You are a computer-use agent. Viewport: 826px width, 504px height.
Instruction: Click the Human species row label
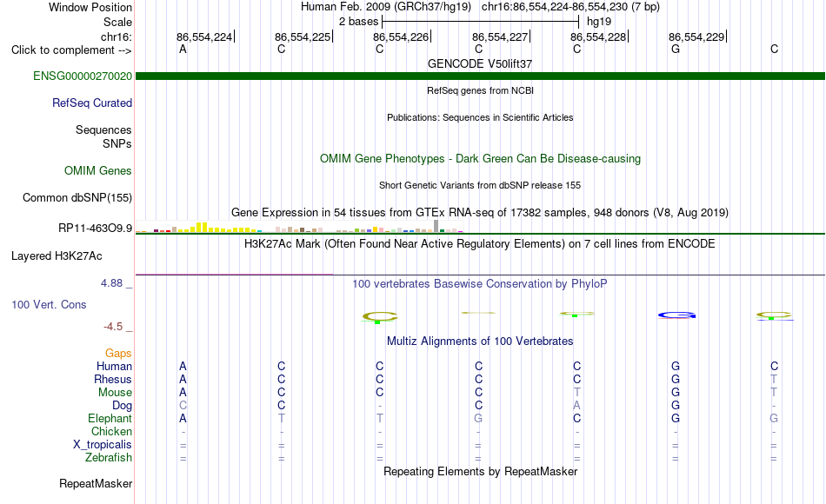114,366
